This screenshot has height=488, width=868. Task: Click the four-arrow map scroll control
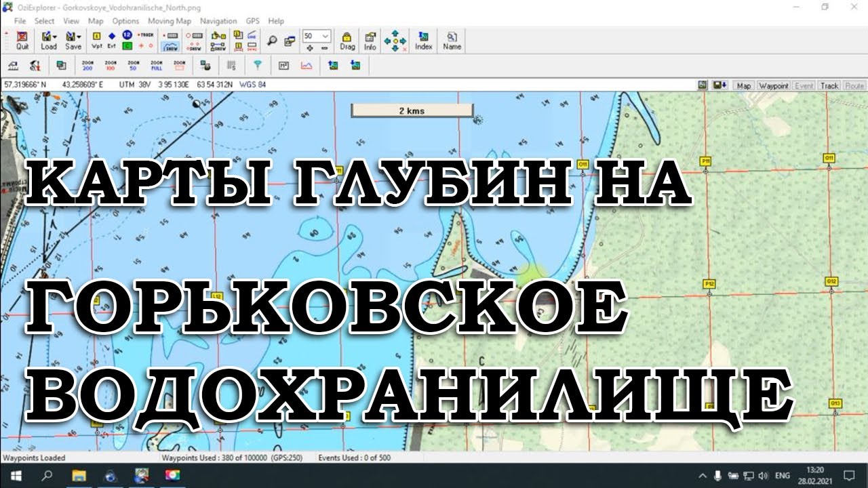click(x=395, y=41)
